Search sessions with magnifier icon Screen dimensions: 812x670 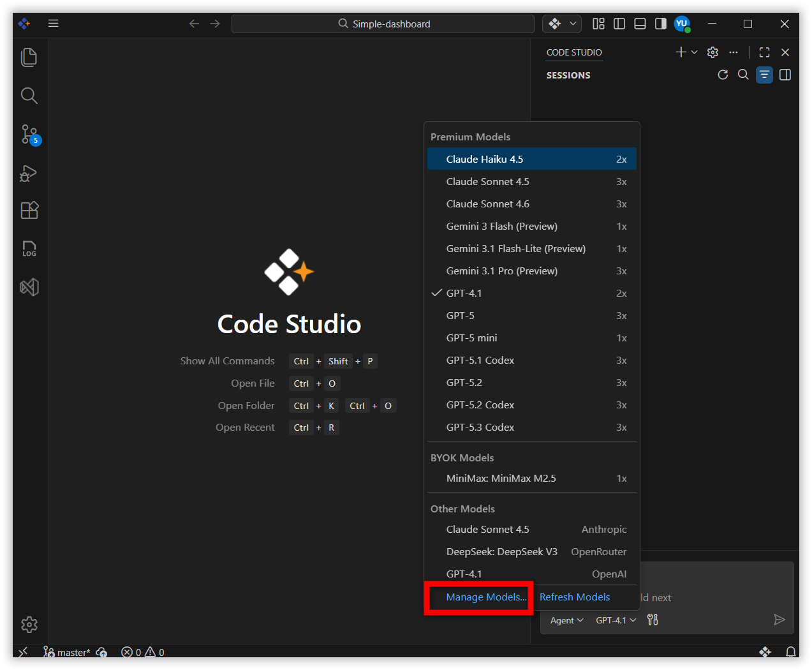tap(743, 75)
